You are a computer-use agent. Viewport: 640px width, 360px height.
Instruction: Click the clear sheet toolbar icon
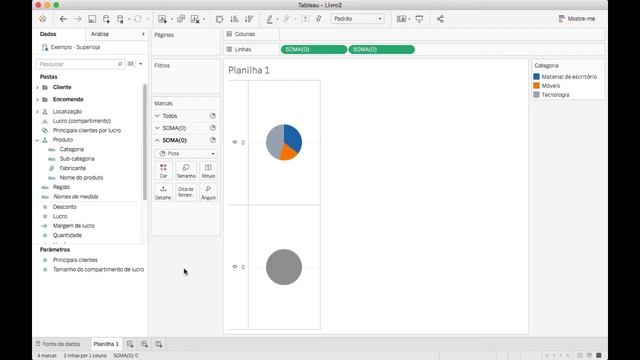195,19
